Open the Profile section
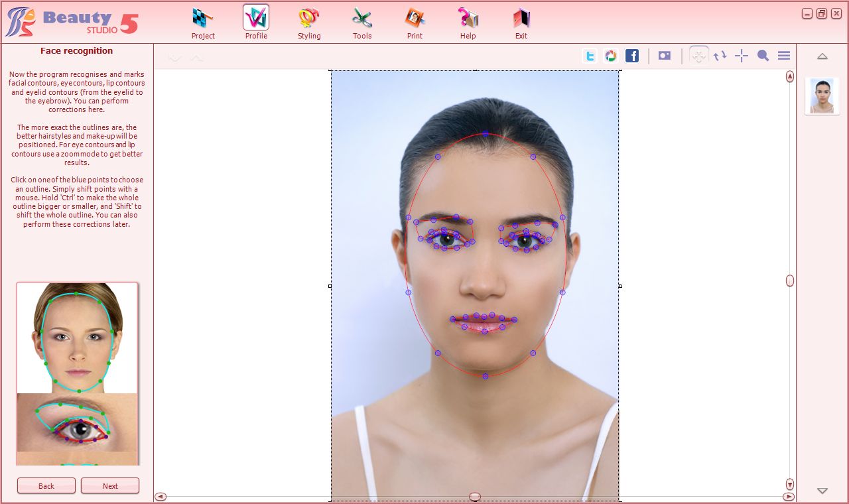 click(256, 23)
